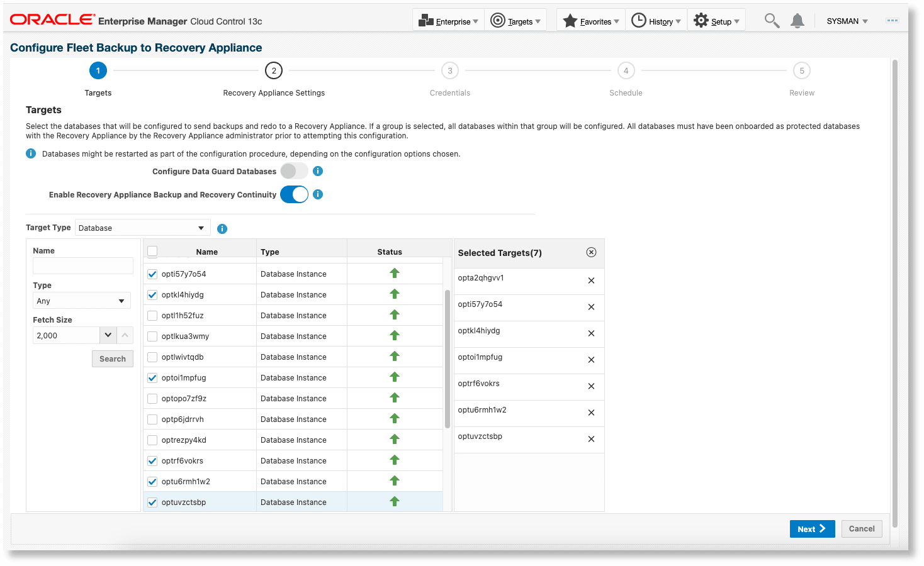Increment Fetch Size with the up stepper
Viewport: 924px width, 566px height.
[125, 335]
